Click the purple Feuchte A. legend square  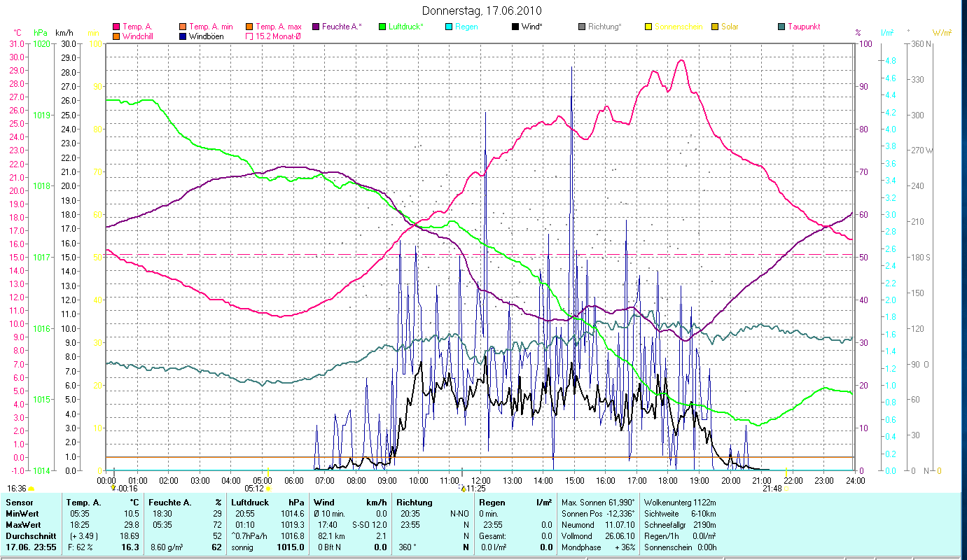coord(316,27)
